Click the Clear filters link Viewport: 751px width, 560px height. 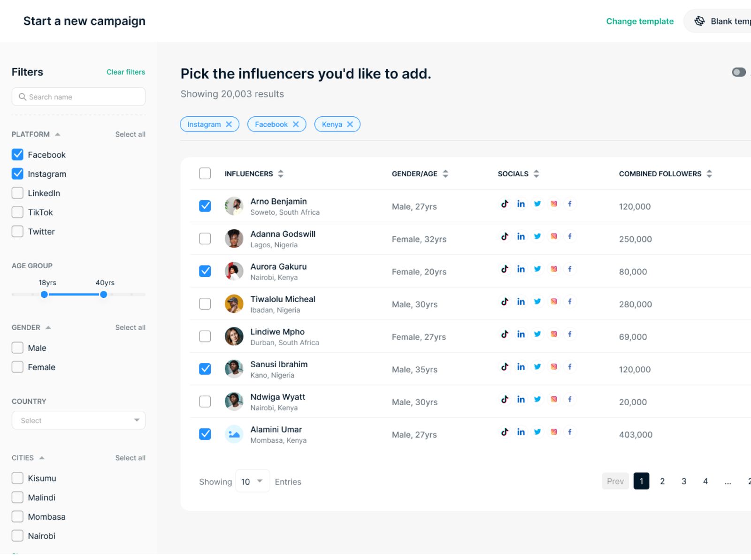click(x=125, y=72)
